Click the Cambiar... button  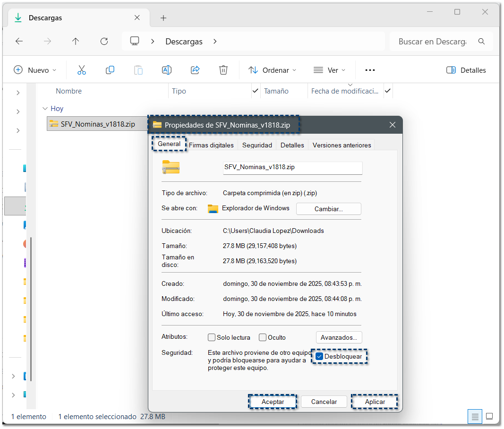[328, 209]
